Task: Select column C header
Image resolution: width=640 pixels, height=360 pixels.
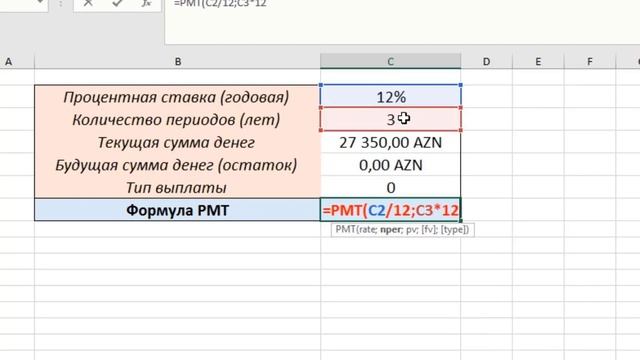Action: [391, 62]
